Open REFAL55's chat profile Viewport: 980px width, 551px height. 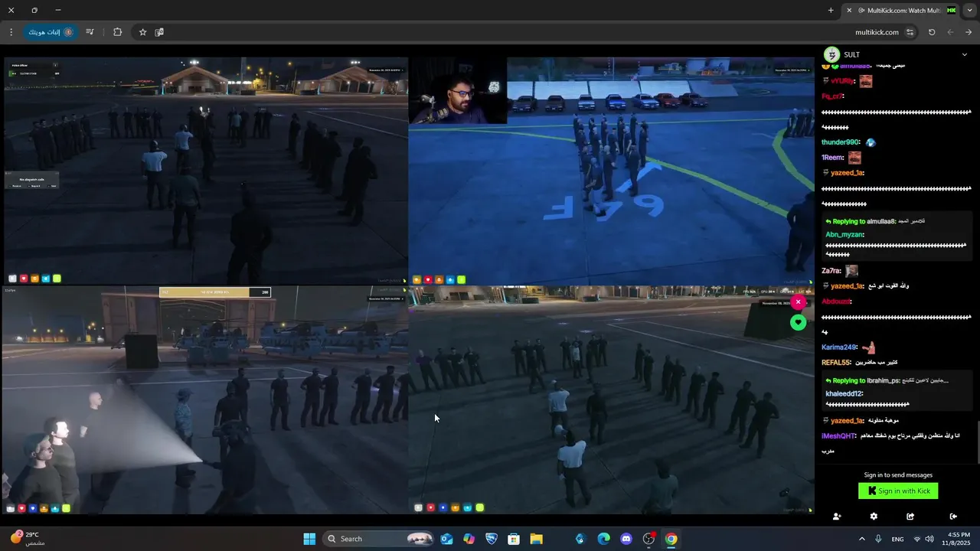click(836, 363)
